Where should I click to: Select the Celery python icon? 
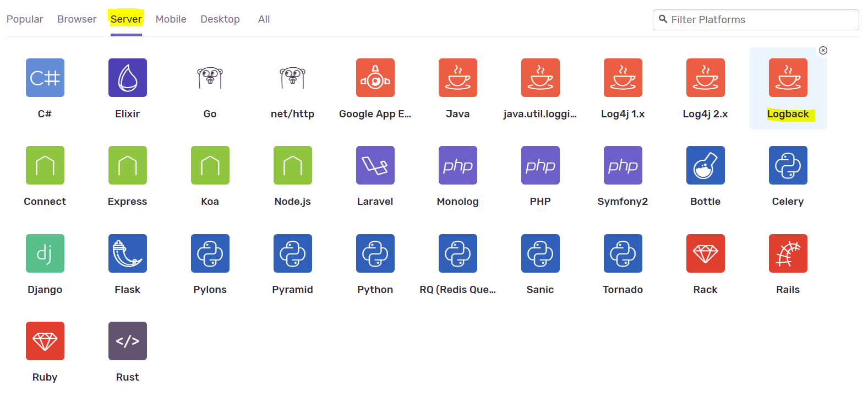pyautogui.click(x=788, y=165)
